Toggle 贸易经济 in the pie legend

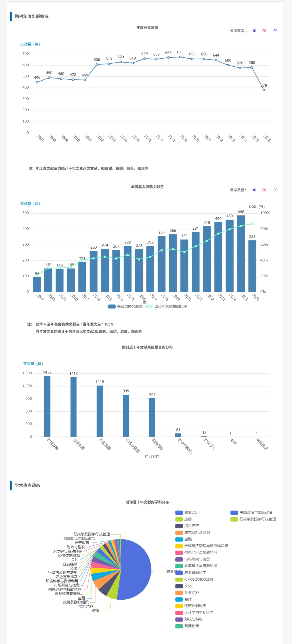(x=187, y=526)
